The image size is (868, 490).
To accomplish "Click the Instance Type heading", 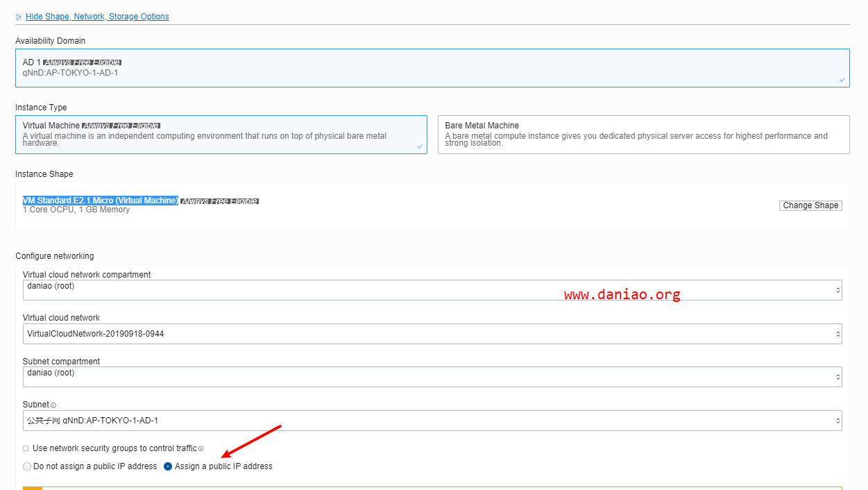I will tap(41, 108).
